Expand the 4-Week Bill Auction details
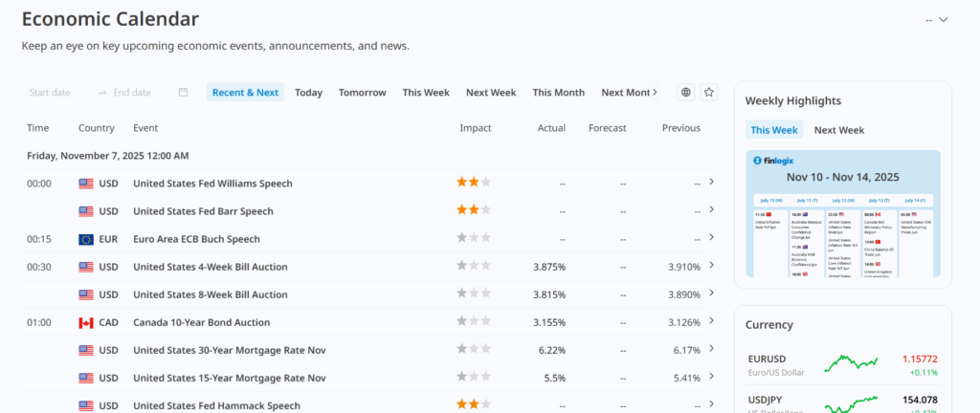This screenshot has width=980, height=413. 711,266
